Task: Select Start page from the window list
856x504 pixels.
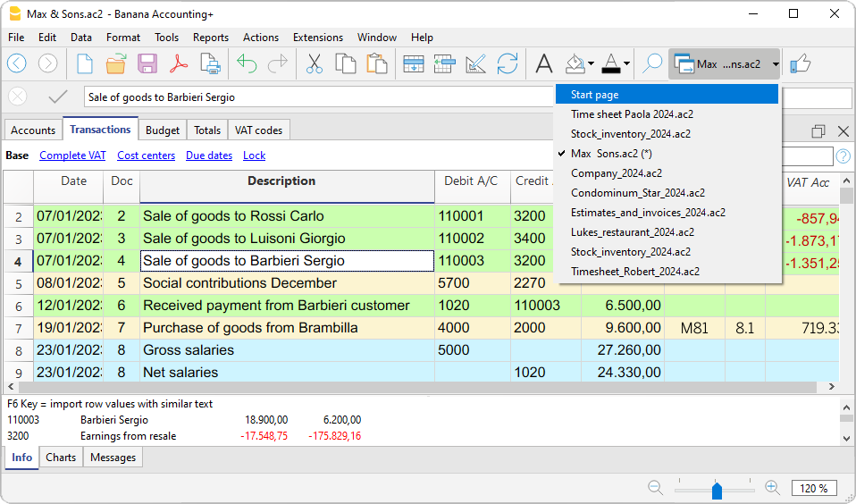Action: coord(667,95)
